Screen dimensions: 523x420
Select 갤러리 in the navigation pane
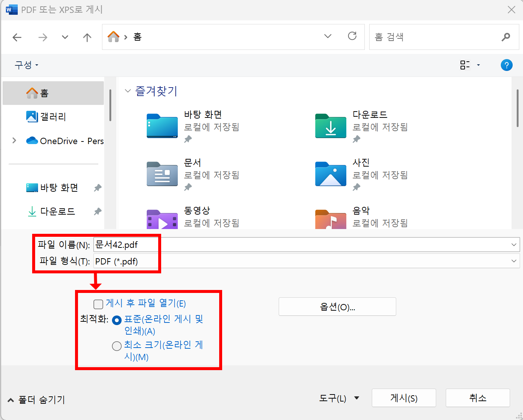coord(53,117)
